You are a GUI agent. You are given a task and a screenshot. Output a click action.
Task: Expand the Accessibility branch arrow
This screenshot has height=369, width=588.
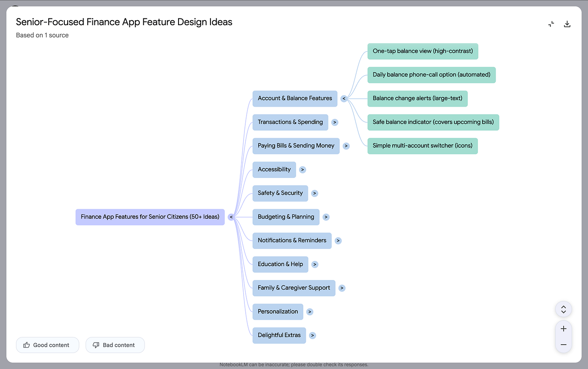(x=302, y=170)
